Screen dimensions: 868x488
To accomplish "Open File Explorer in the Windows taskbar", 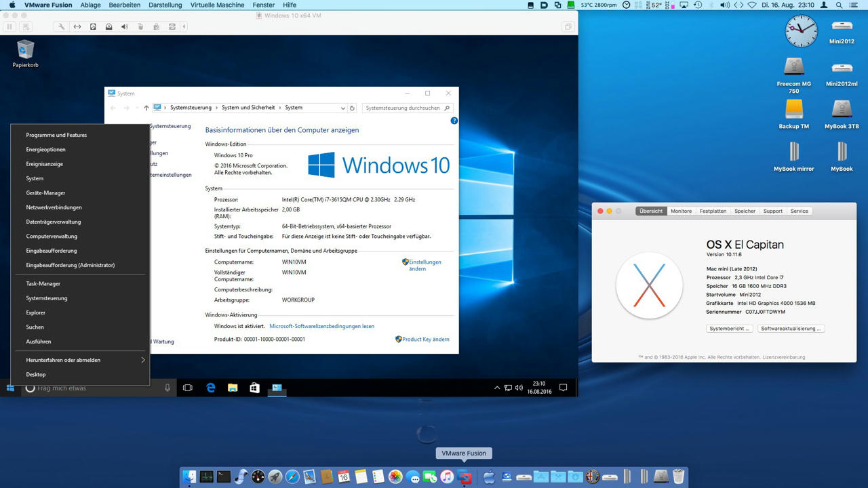I will [233, 388].
